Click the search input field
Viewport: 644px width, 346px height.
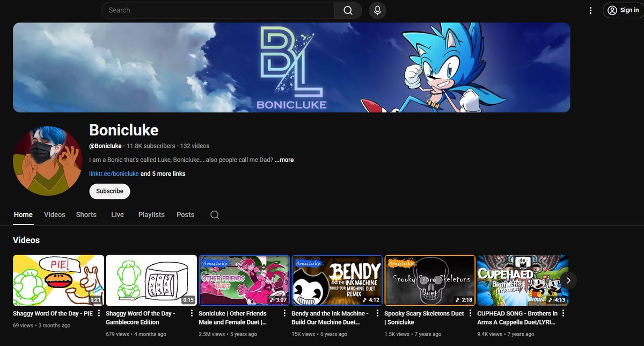coord(215,10)
